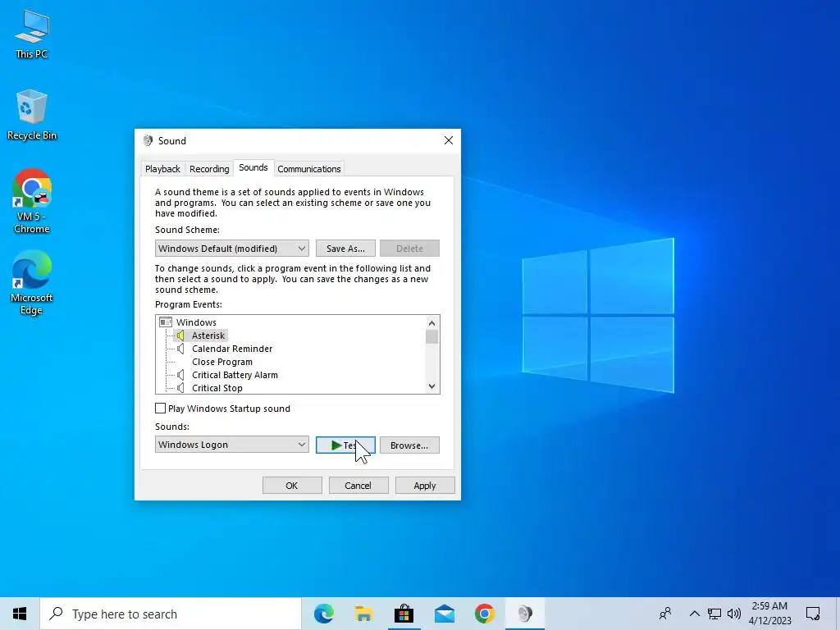Click the Browse... button
This screenshot has height=630, width=840.
[x=409, y=445]
